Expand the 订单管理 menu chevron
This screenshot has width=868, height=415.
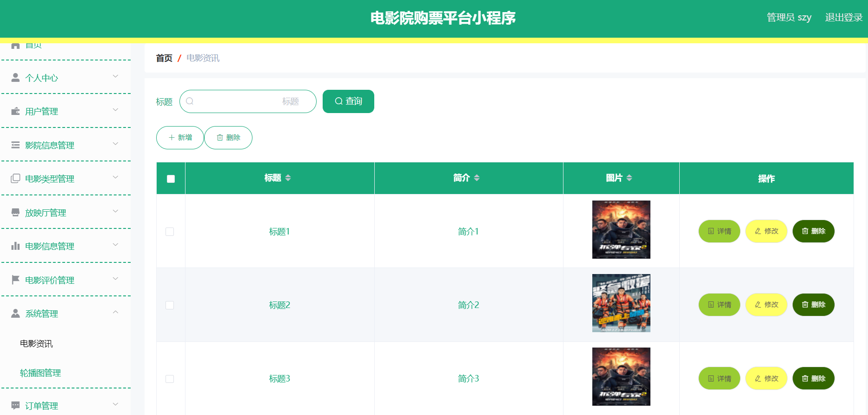pos(116,404)
